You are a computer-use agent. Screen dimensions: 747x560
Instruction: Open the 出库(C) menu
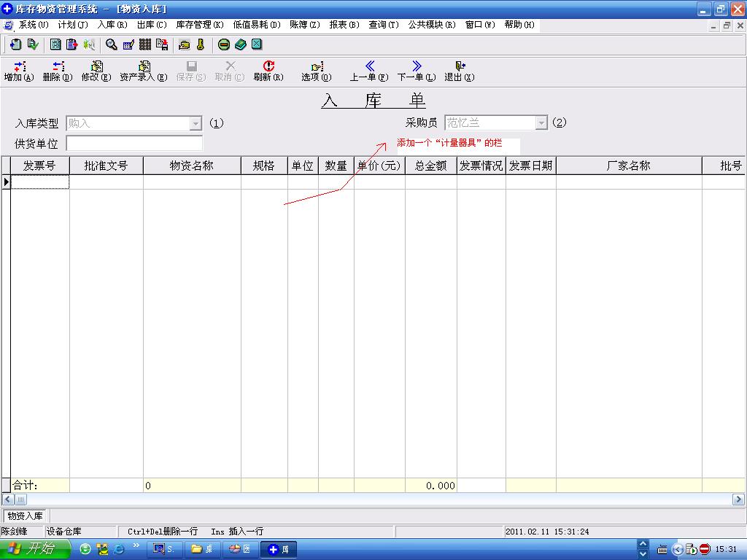pos(152,25)
